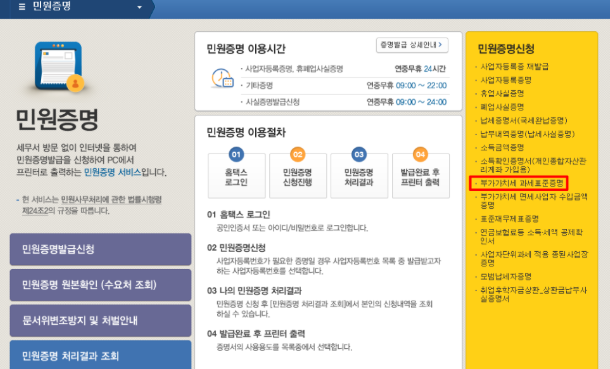Click the 연중무휴 24시간 text
Screen dimensions: 610x369
420,69
